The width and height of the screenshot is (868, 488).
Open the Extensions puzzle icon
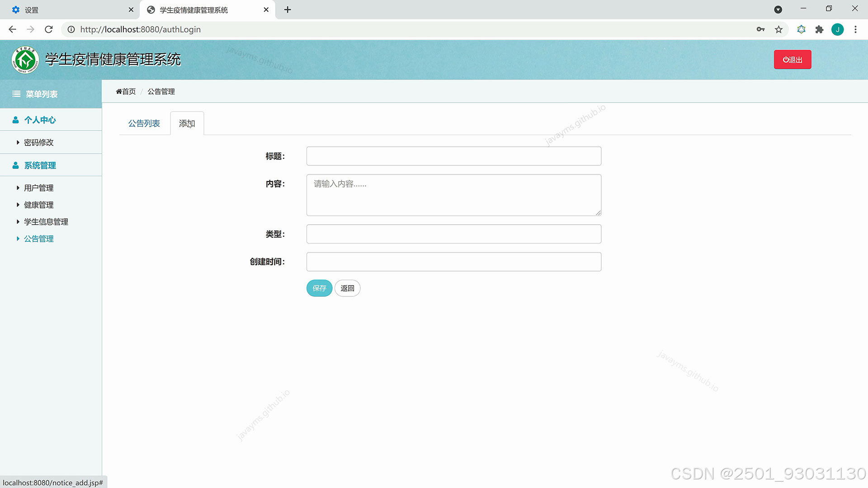point(819,29)
